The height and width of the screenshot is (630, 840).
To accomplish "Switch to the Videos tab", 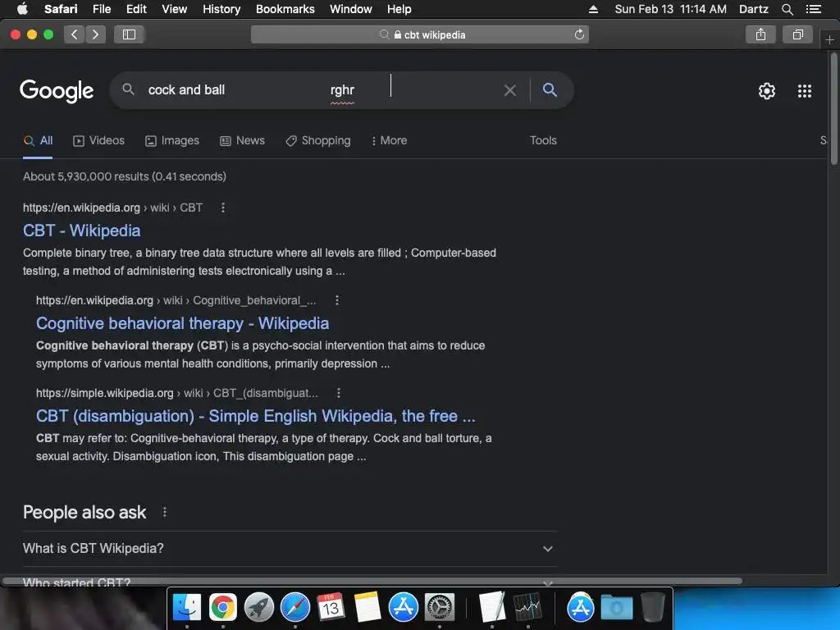I will [x=98, y=141].
